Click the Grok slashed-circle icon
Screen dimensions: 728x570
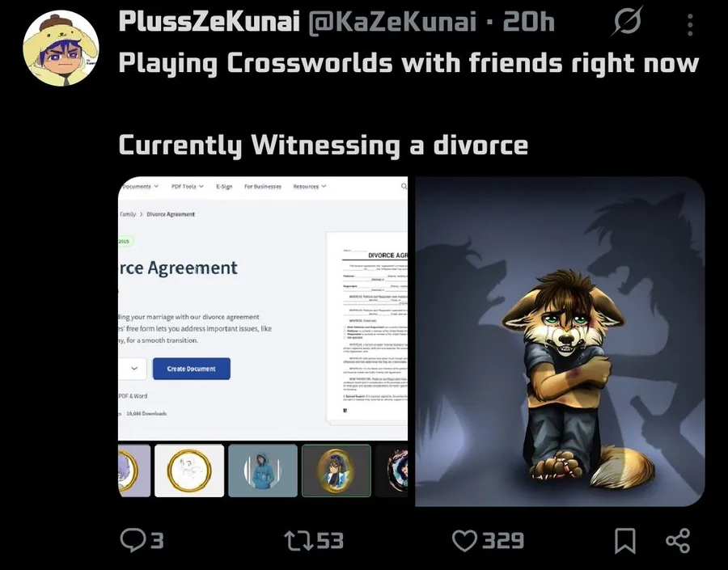(x=627, y=21)
